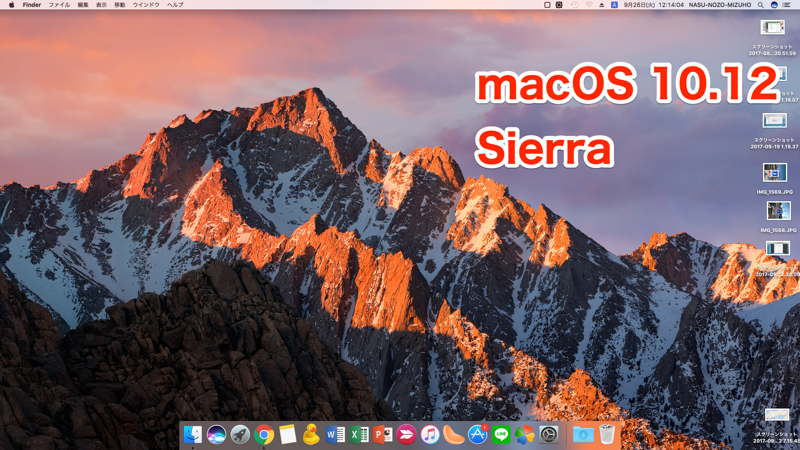This screenshot has height=450, width=800.
Task: Launch Google Chrome from the Dock
Action: pos(264,435)
